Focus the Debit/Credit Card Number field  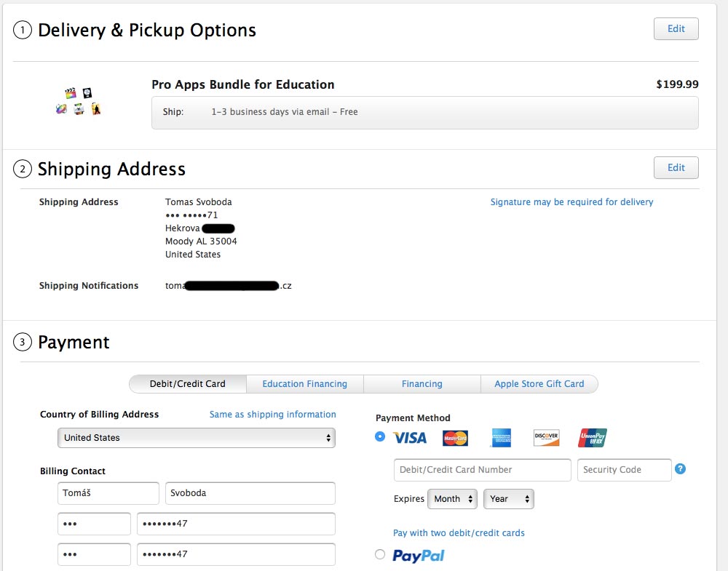[x=482, y=470]
